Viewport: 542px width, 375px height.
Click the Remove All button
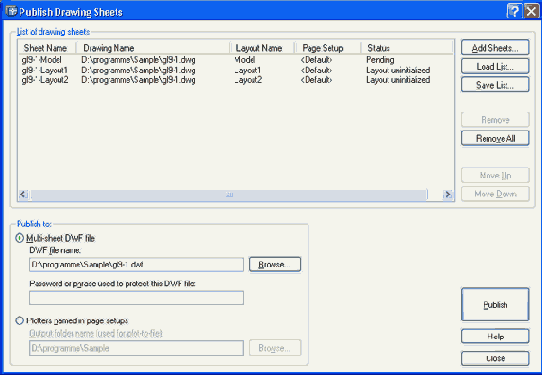coord(495,138)
